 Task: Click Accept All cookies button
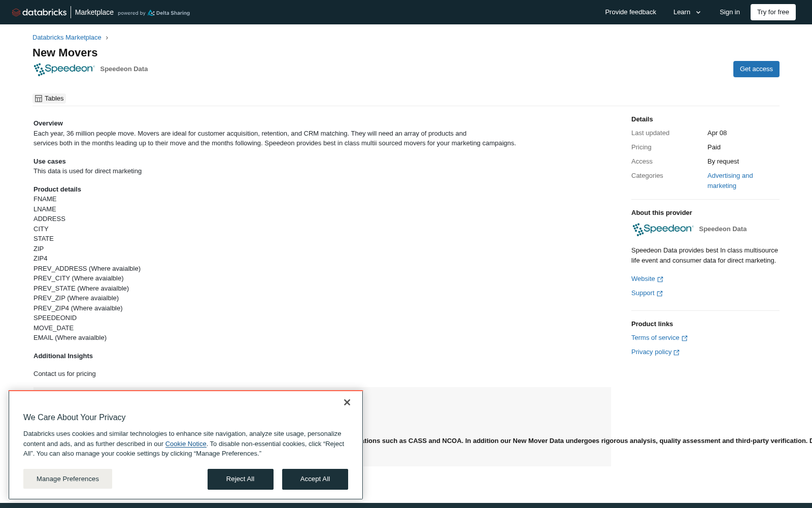[x=315, y=479]
